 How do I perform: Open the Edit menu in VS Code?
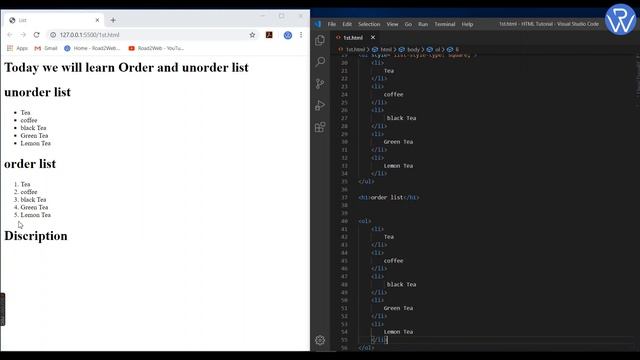point(347,24)
